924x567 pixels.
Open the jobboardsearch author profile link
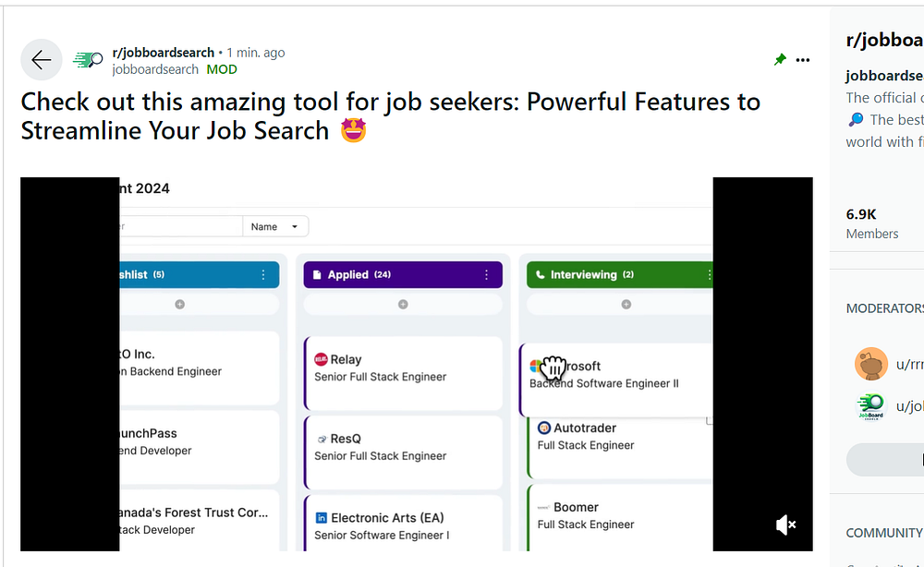155,69
